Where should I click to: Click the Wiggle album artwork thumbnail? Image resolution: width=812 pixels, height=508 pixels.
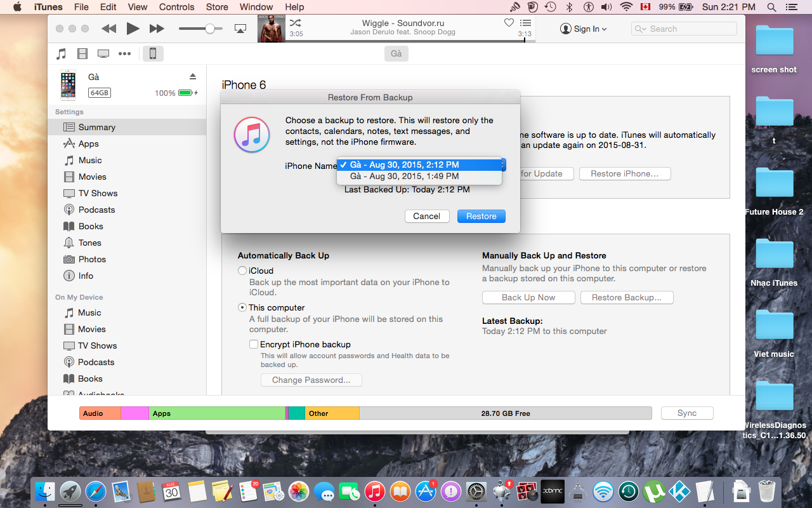click(x=272, y=29)
